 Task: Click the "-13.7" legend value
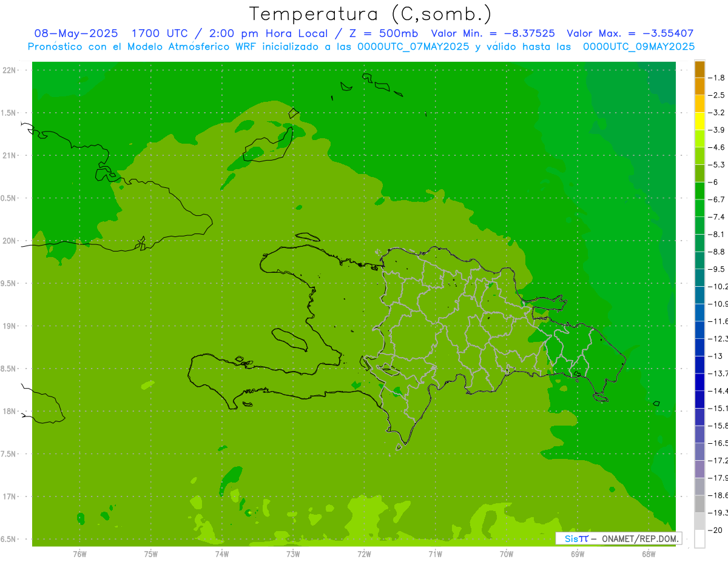tap(719, 373)
